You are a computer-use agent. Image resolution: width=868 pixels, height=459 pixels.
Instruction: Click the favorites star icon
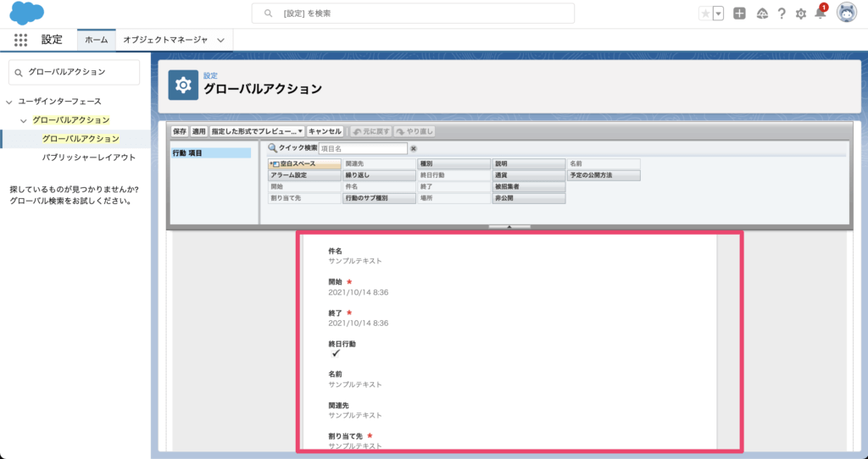(705, 14)
